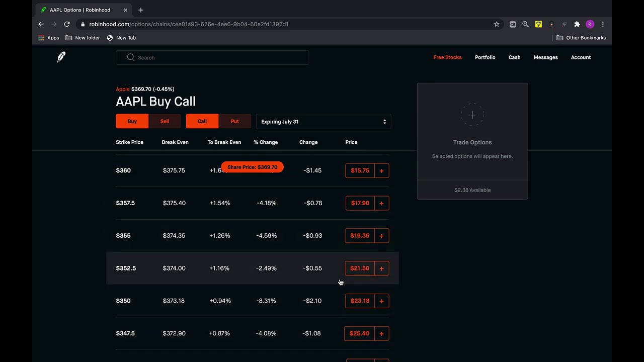Click the $360 strike price

pos(123,170)
